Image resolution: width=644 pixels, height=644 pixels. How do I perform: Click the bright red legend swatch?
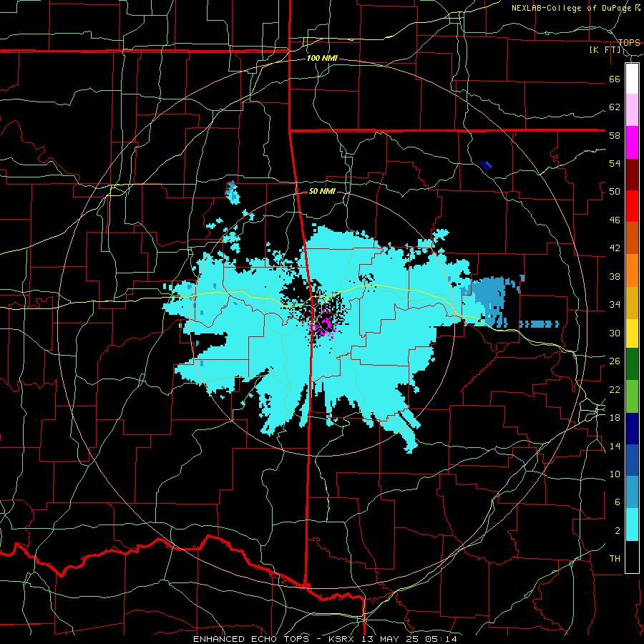click(x=632, y=206)
